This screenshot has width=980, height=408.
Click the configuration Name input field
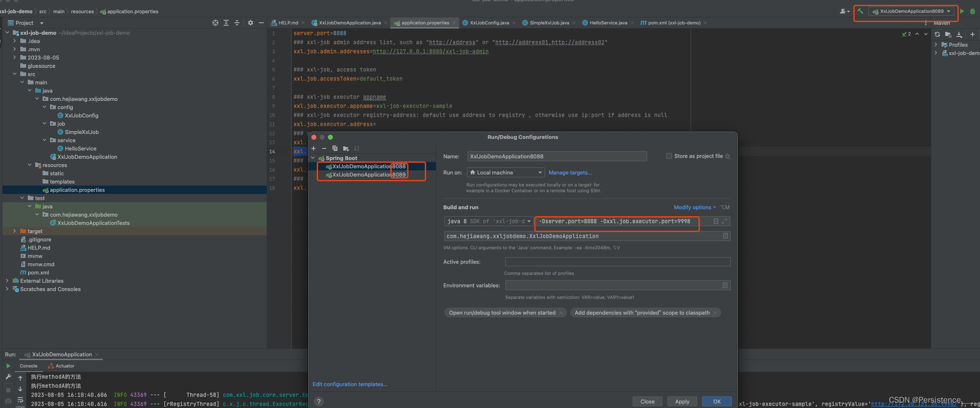[557, 156]
